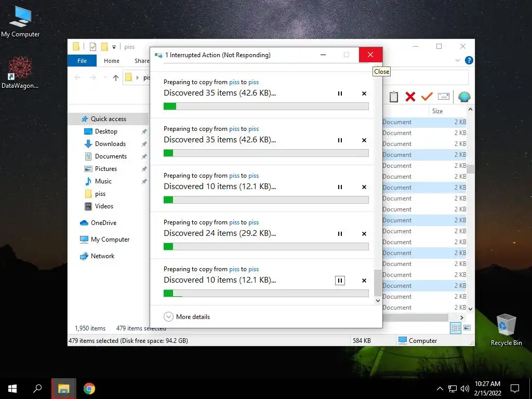The height and width of the screenshot is (399, 532).
Task: Select the My Computer desktop icon
Action: pyautogui.click(x=20, y=22)
